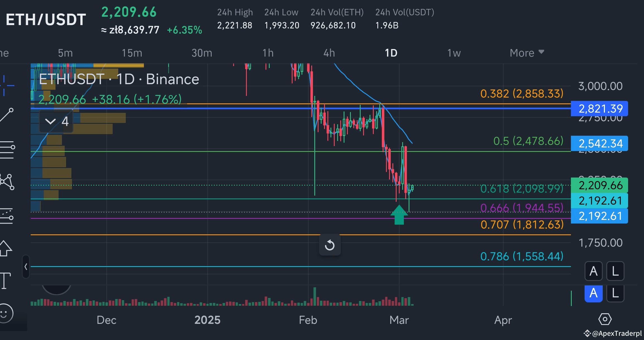Image resolution: width=644 pixels, height=340 pixels.
Task: Select the trend line drawing tool
Action: click(x=7, y=115)
